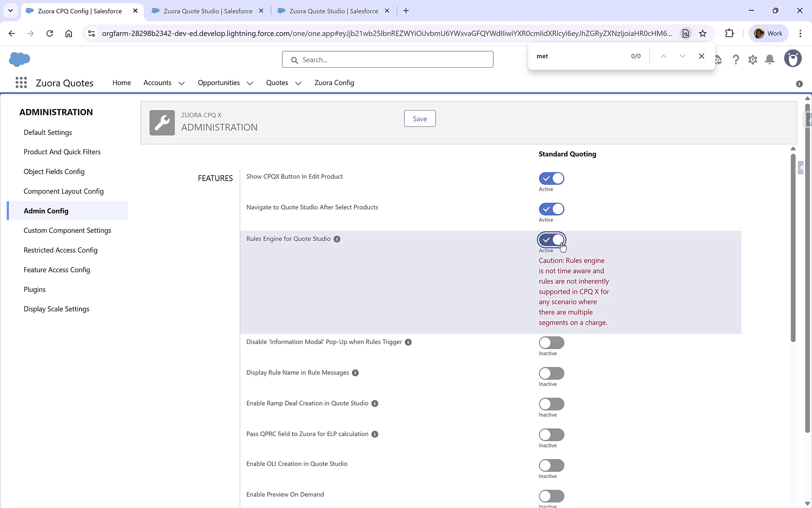Click the Salesforce cloud logo

click(x=19, y=59)
